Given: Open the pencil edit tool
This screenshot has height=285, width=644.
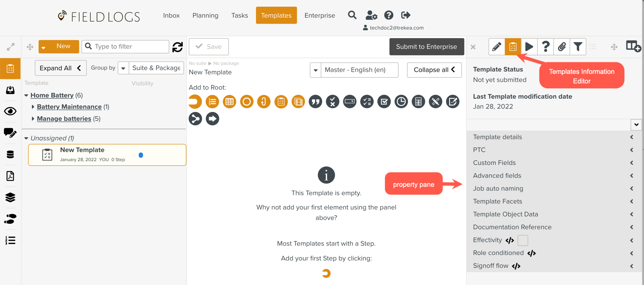Looking at the screenshot, I should pos(497,47).
